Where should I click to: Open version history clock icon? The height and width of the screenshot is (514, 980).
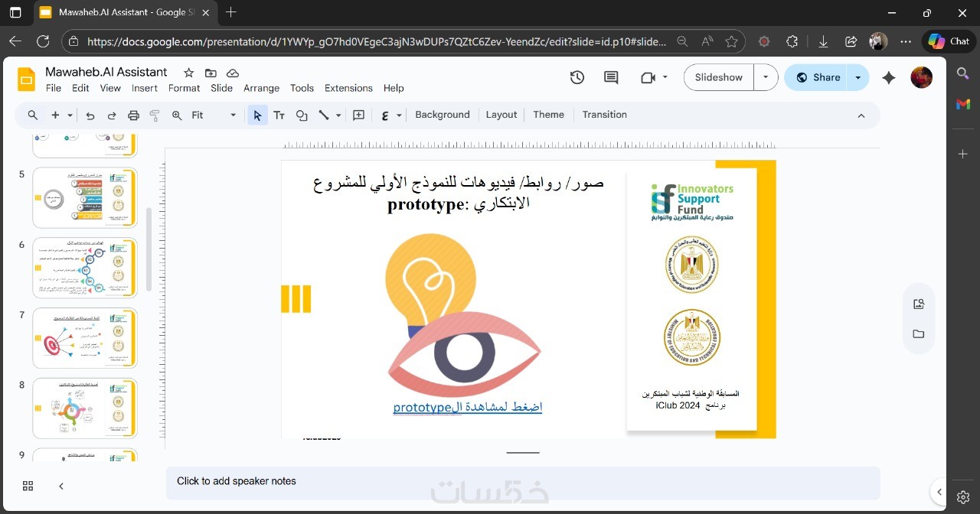tap(577, 77)
